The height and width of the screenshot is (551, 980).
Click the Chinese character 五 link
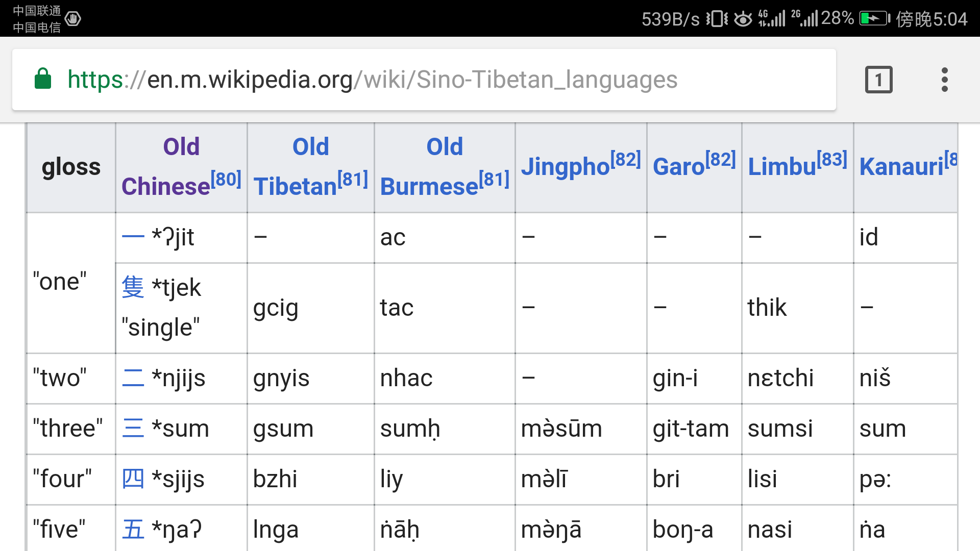click(133, 530)
